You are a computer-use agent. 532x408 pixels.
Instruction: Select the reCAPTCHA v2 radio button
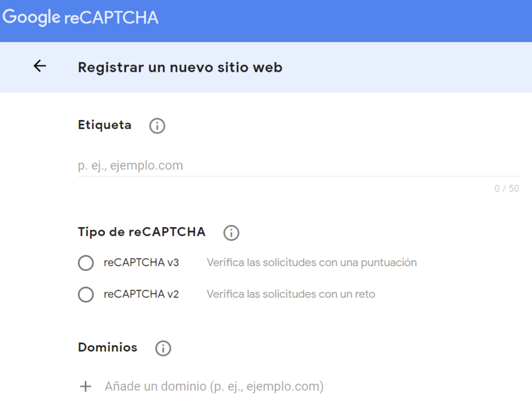(86, 295)
